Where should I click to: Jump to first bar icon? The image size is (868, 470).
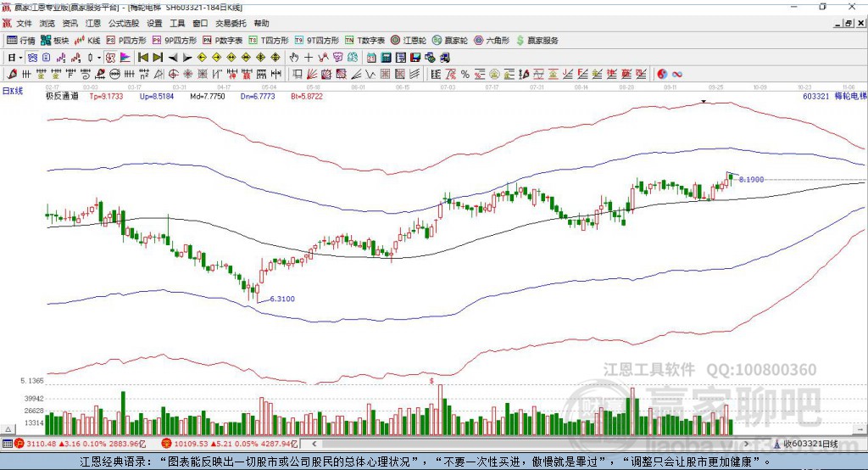click(x=142, y=58)
